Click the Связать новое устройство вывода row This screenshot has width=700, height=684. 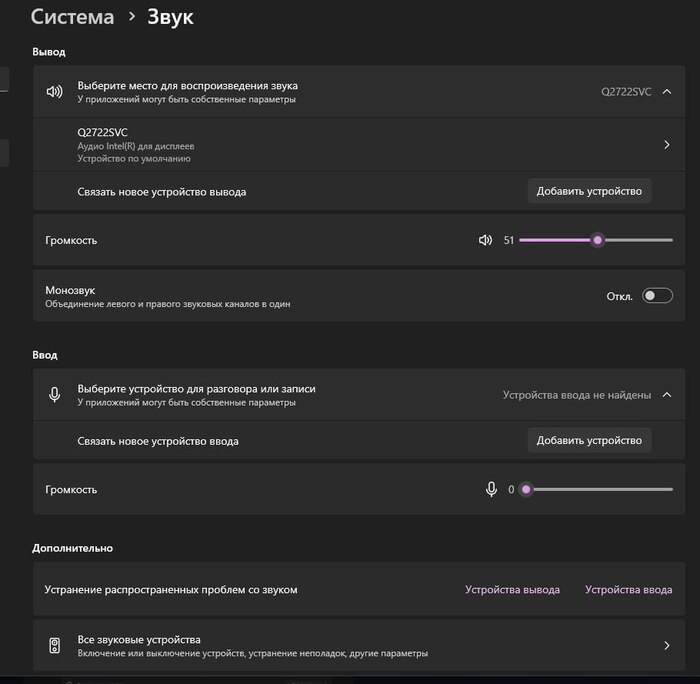pyautogui.click(x=162, y=191)
